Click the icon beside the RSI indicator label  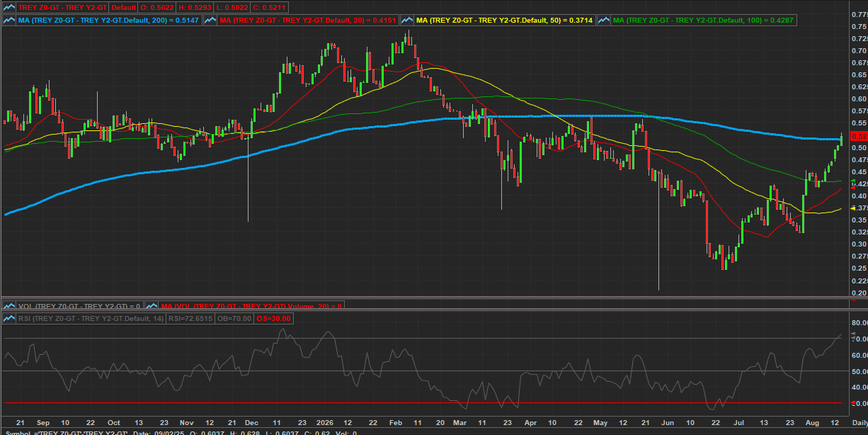click(9, 319)
